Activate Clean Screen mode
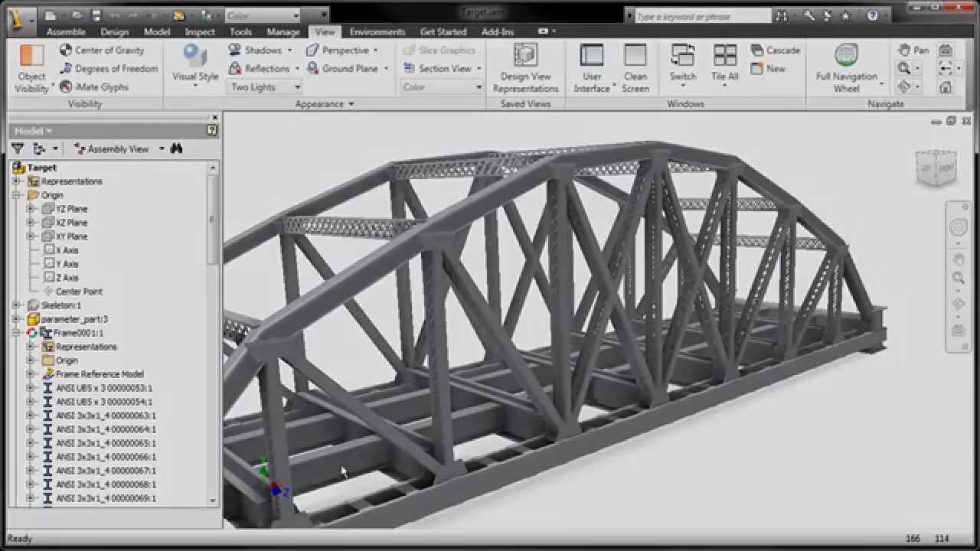The width and height of the screenshot is (980, 551). click(x=635, y=67)
